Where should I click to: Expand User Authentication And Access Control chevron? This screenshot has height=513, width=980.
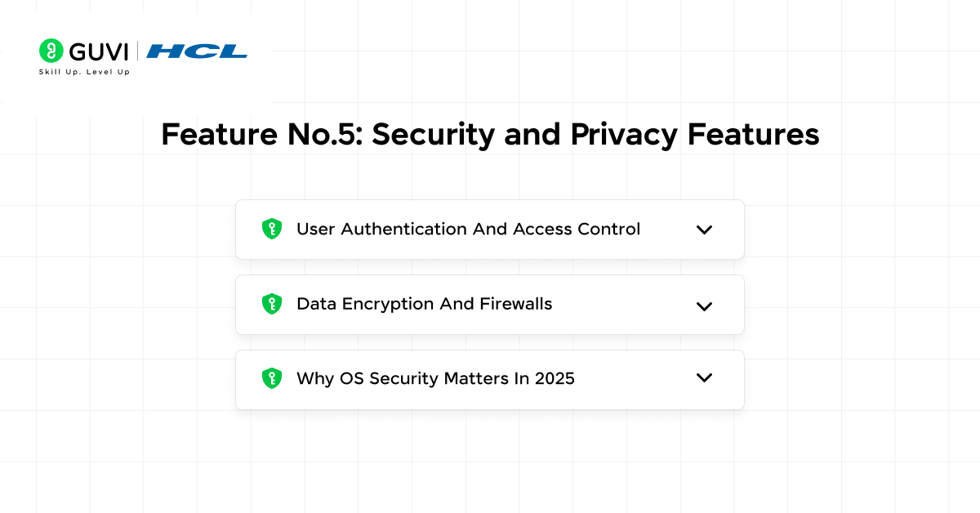(704, 230)
